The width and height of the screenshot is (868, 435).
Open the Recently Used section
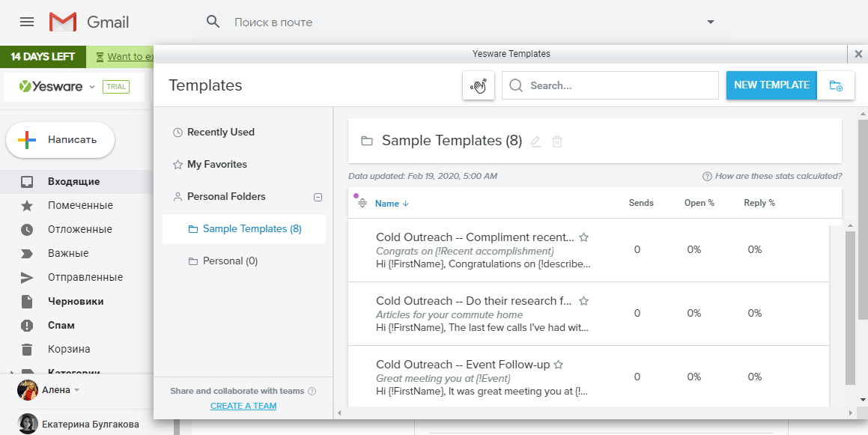pyautogui.click(x=220, y=133)
